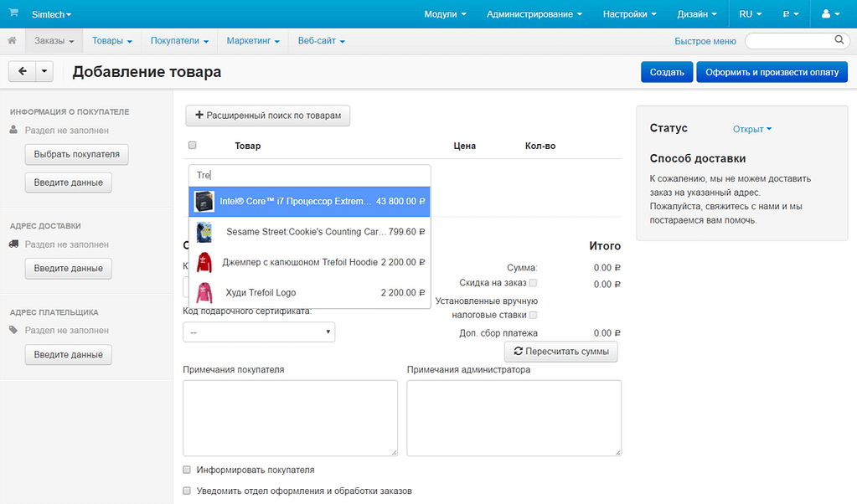
Task: Enable the Информировать покупателя checkbox
Action: tap(188, 471)
